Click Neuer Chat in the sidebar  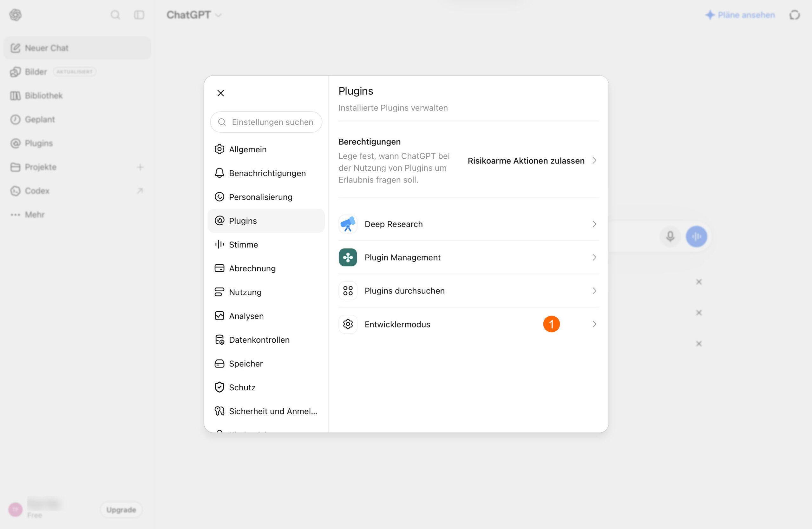(x=77, y=48)
